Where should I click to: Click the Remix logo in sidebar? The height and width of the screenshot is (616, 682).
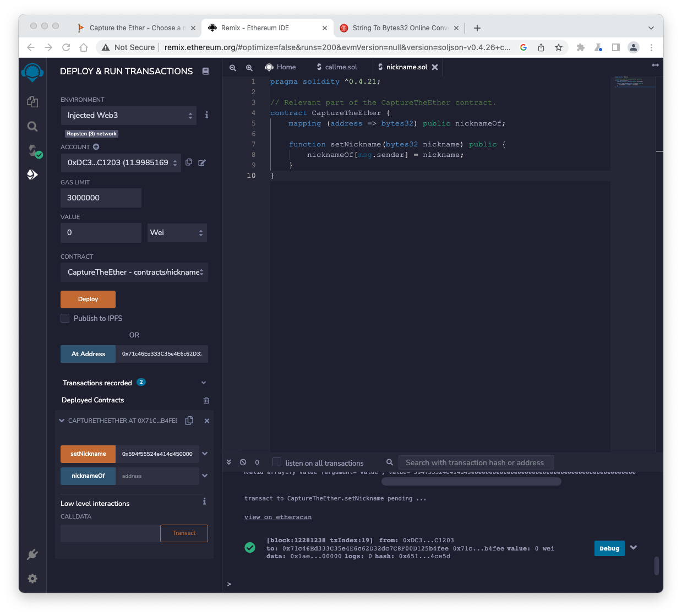[x=32, y=72]
